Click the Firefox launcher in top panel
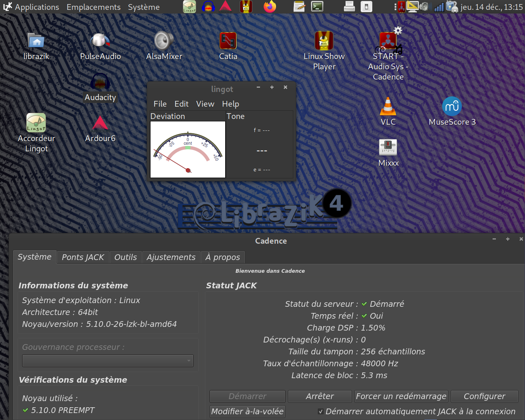The image size is (525, 420). 269,7
